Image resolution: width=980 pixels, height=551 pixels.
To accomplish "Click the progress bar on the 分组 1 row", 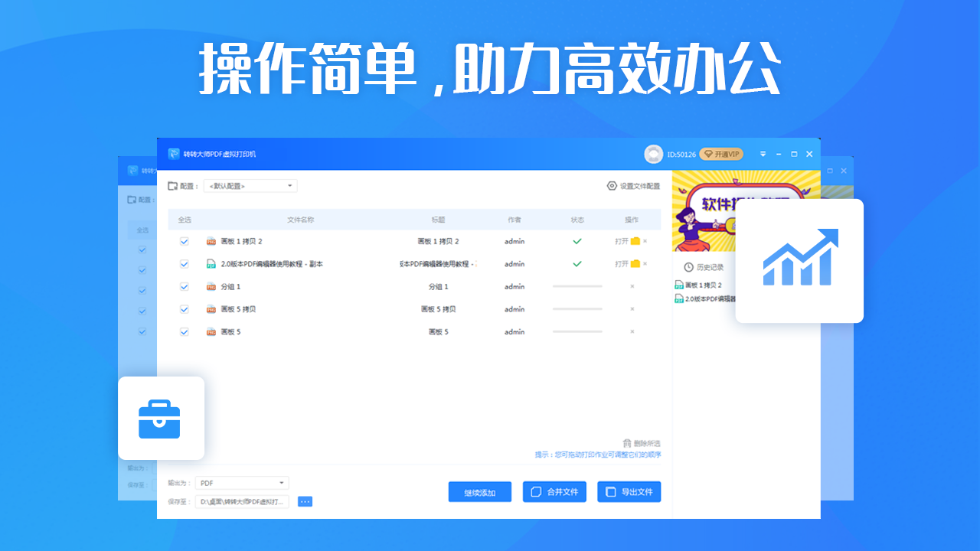I will (577, 287).
